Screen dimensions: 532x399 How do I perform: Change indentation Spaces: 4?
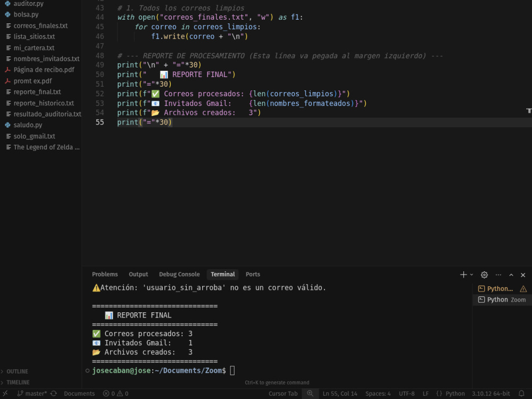[378, 394]
